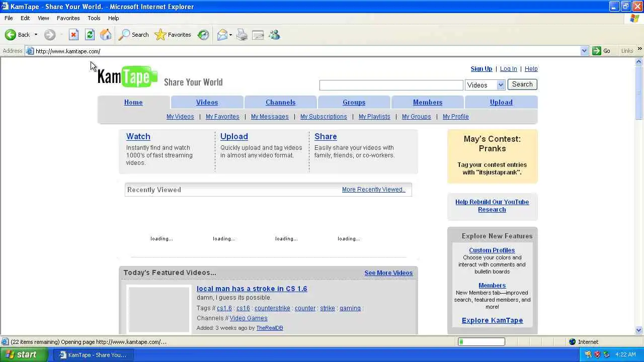Open My Playlists link
This screenshot has height=362, width=644.
pyautogui.click(x=374, y=117)
